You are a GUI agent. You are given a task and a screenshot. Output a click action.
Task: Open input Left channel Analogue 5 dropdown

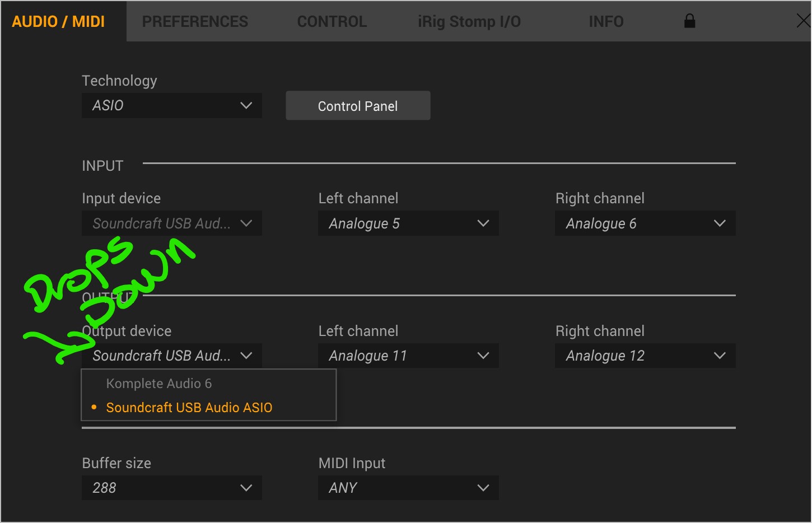click(408, 223)
